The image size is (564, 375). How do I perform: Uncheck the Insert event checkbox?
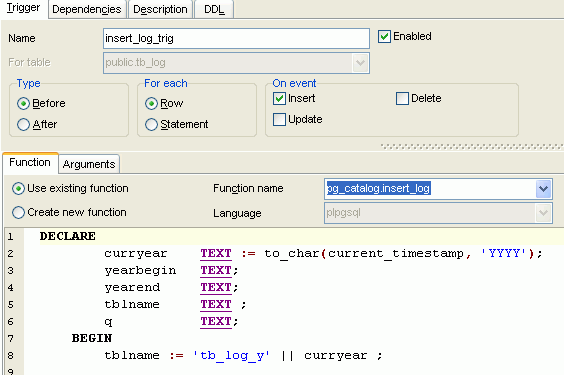click(x=279, y=99)
